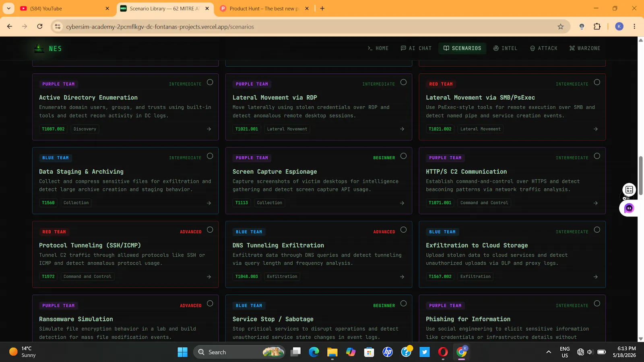The height and width of the screenshot is (362, 644).
Task: Go to the Intel nav item
Action: click(x=506, y=48)
